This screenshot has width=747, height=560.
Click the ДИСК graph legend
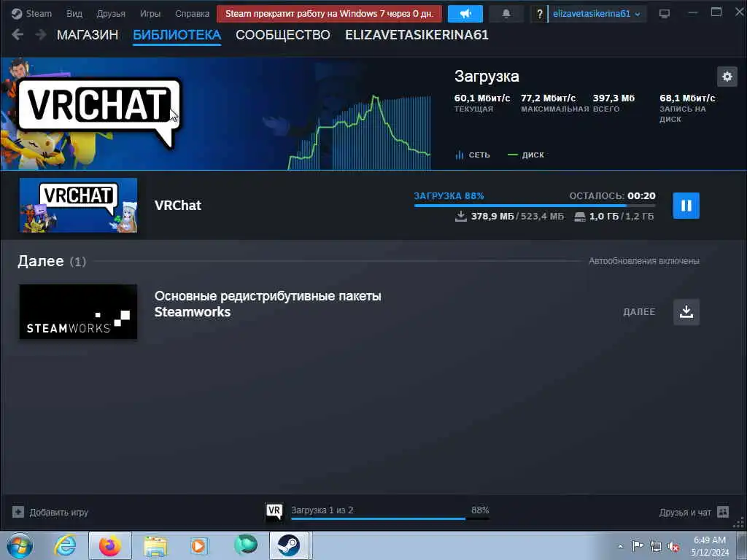pos(525,155)
